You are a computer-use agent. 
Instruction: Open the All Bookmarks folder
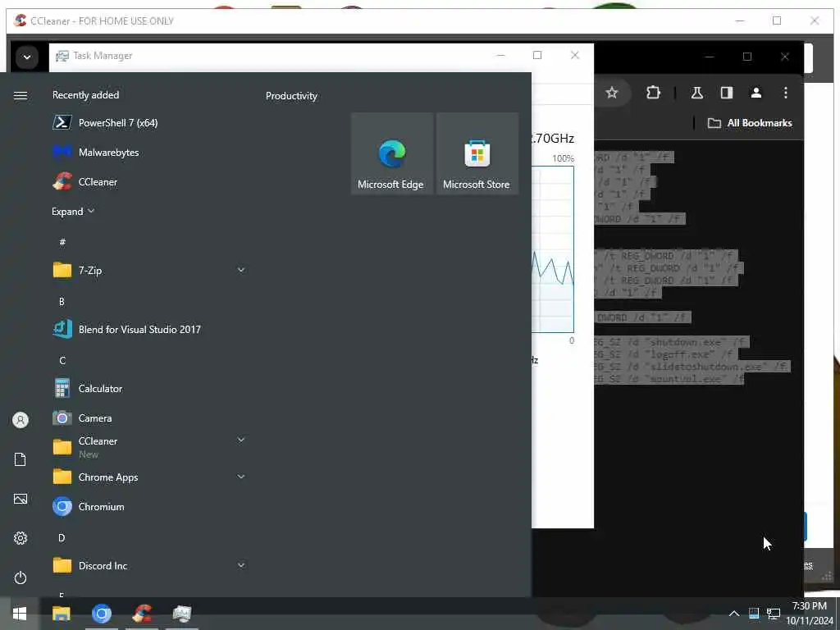(x=750, y=123)
